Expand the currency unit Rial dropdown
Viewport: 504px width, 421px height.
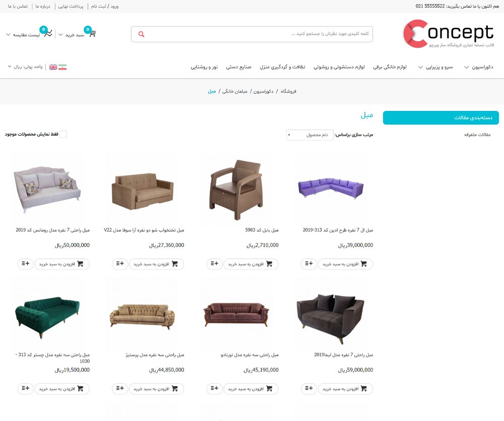click(25, 67)
